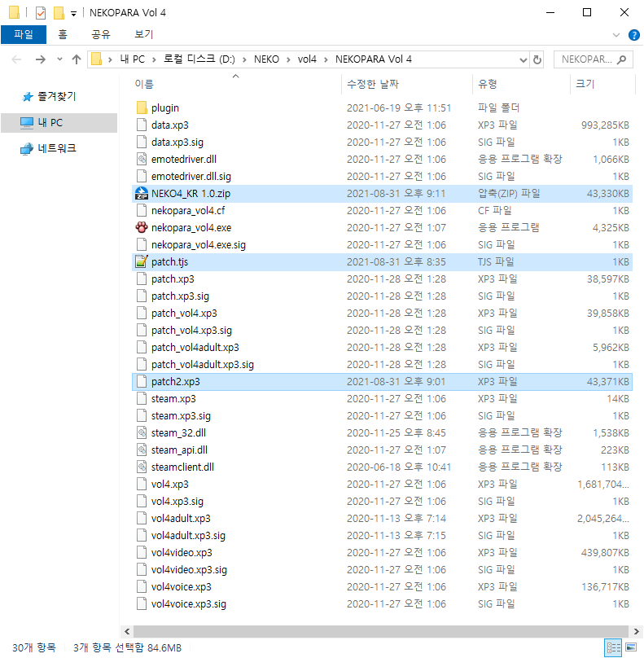Select the vol4video.xp3.sig file name
This screenshot has width=644, height=658.
pos(189,569)
